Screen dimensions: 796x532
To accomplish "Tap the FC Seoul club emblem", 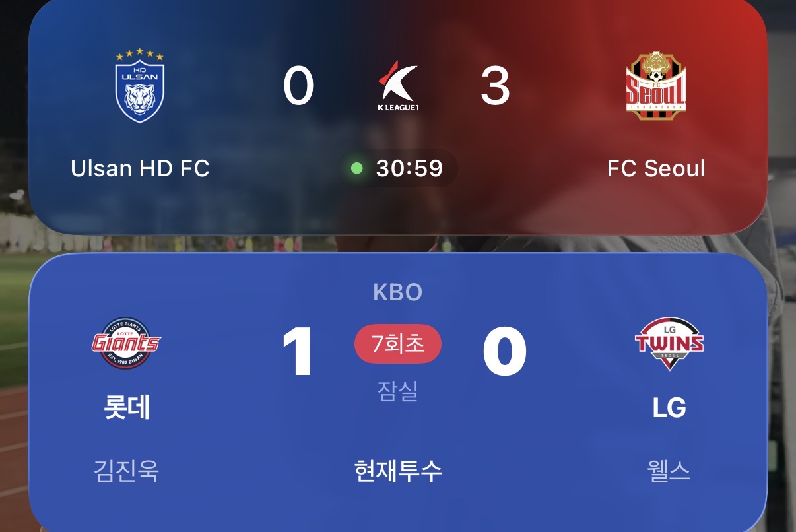I will tap(655, 86).
